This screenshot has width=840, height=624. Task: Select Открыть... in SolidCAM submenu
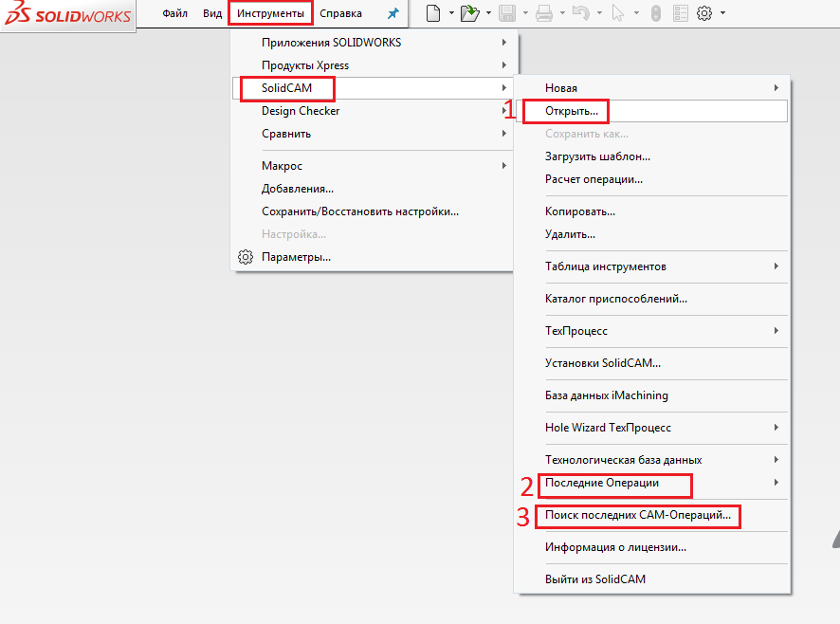[x=652, y=111]
